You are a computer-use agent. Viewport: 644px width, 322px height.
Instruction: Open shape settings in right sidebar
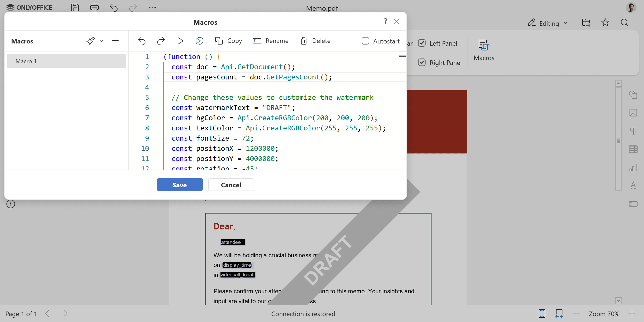(x=634, y=95)
